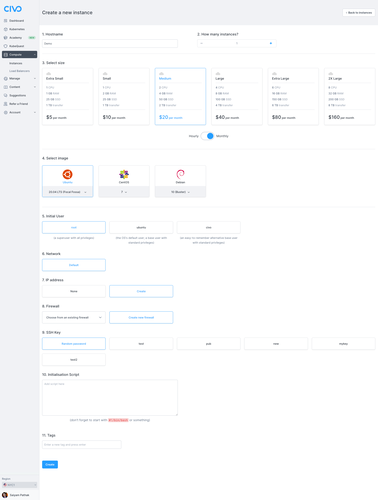Screen dimensions: 378x500
Task: Click the Compute sidebar icon
Action: 5,55
